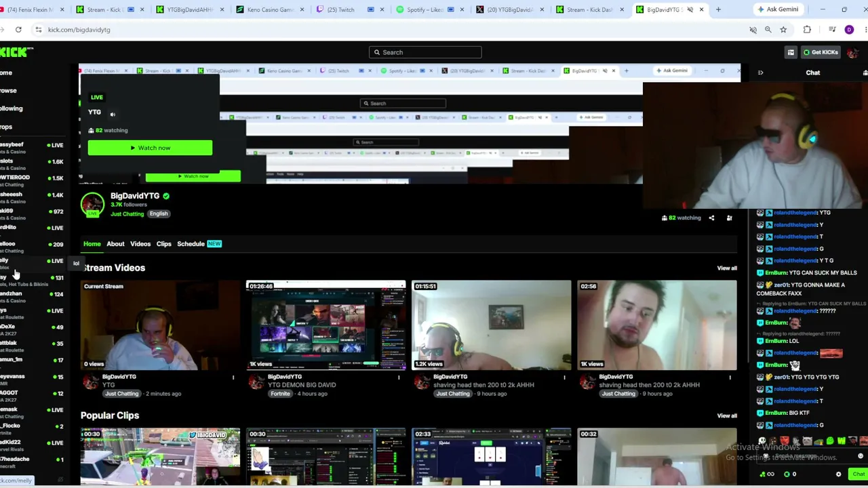Click the green Watch now button
Screen dimensions: 868x488
tap(150, 148)
